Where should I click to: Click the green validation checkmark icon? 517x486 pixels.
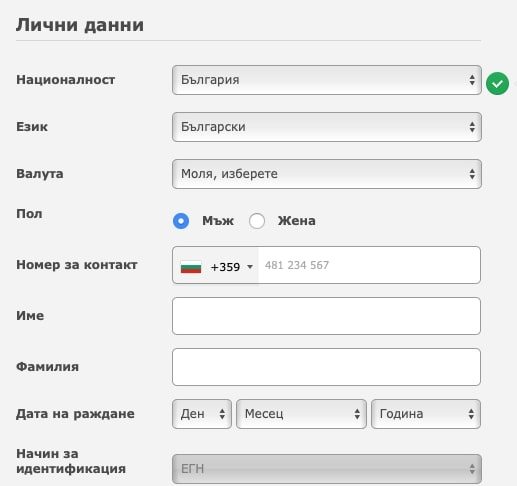point(497,83)
